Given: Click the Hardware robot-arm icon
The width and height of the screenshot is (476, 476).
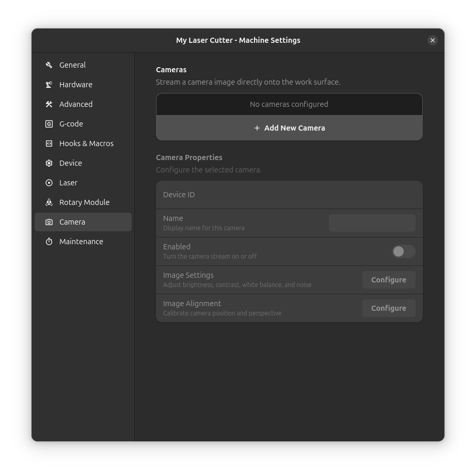Looking at the screenshot, I should [x=49, y=85].
